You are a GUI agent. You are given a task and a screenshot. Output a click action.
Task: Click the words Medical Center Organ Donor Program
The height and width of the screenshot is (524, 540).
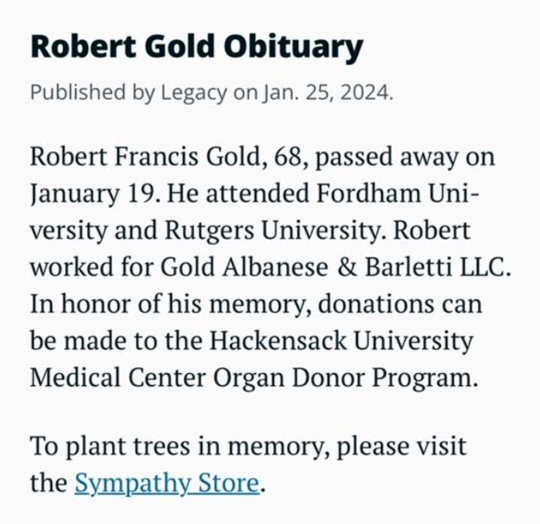pos(254,378)
